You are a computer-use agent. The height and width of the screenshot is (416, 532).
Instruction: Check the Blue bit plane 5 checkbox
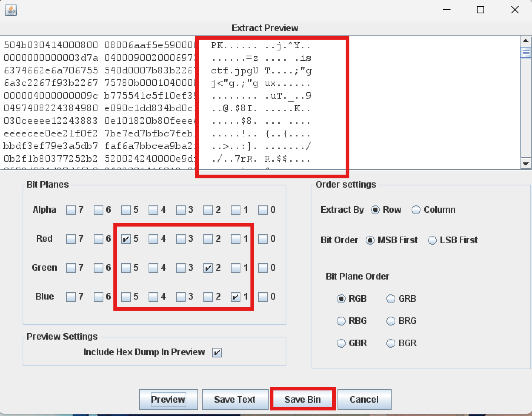click(126, 297)
